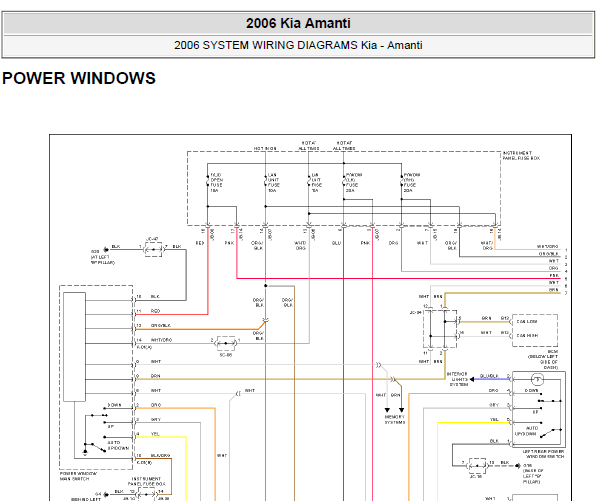Select the '2006 SYSTEM WIRING DIAGRAMS Kia - Amanti' subtitle
The image size is (596, 501).
pyautogui.click(x=298, y=45)
